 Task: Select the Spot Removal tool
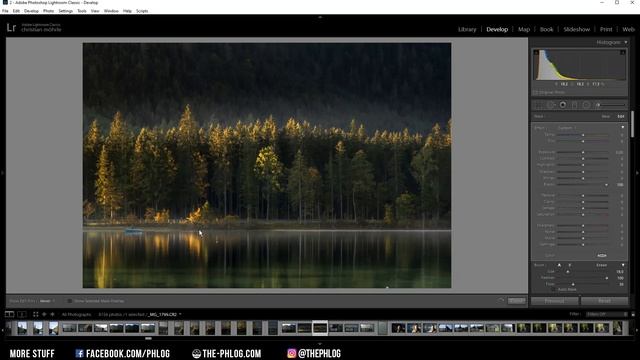coord(551,105)
